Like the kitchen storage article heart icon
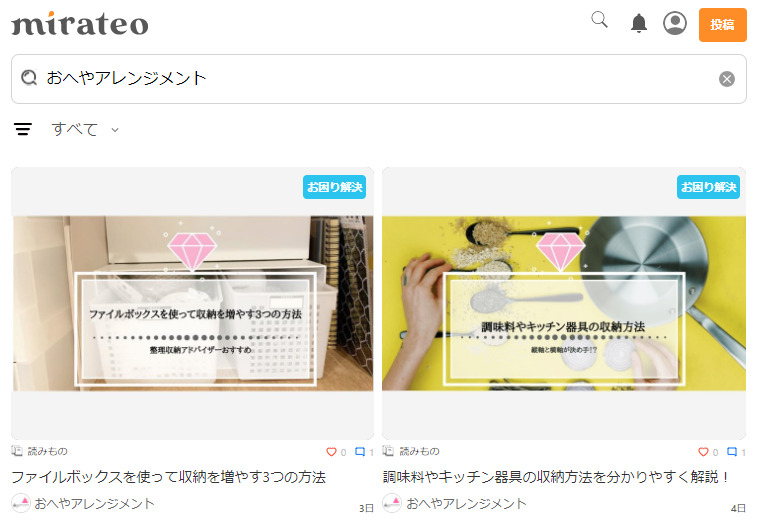 pyautogui.click(x=703, y=452)
